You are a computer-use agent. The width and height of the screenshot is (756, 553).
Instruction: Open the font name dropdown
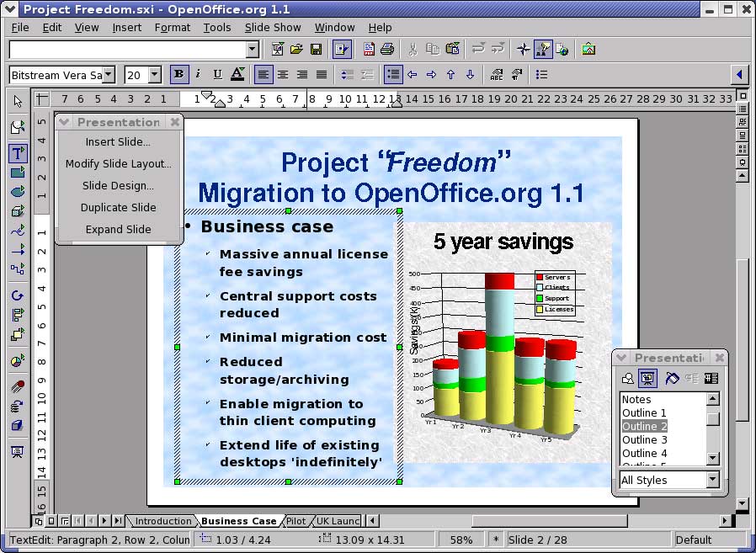point(109,75)
